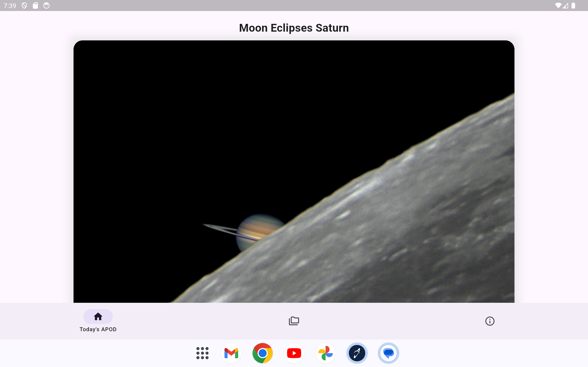Launch Gmail from the dock
This screenshot has width=588, height=367.
[231, 353]
